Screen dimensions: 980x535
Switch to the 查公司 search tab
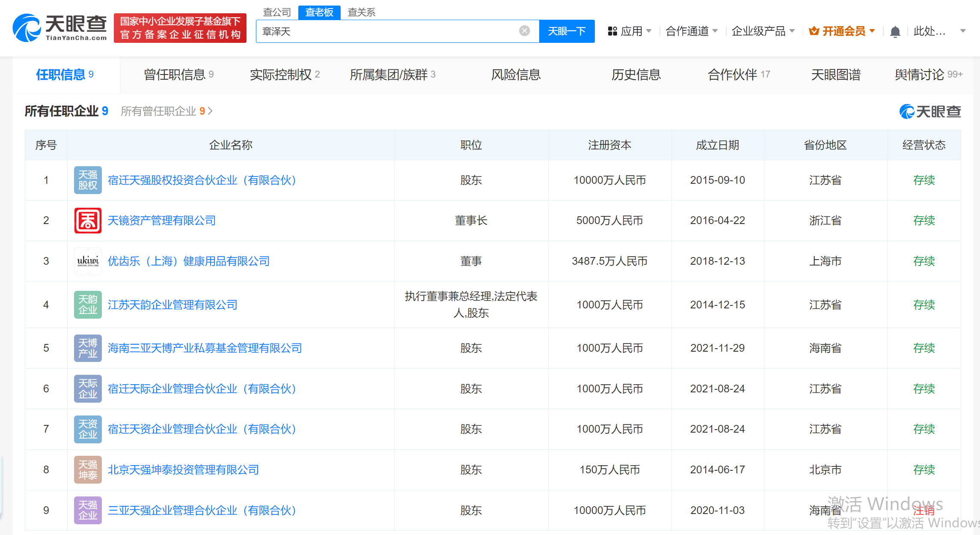coord(277,12)
